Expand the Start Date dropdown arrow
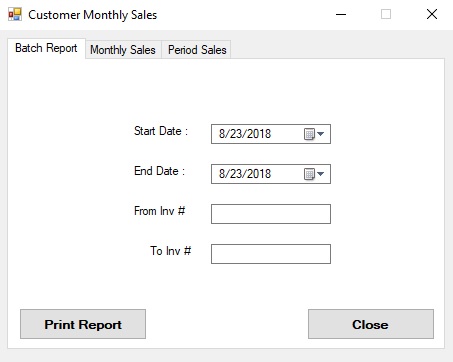453x362 pixels. (321, 134)
